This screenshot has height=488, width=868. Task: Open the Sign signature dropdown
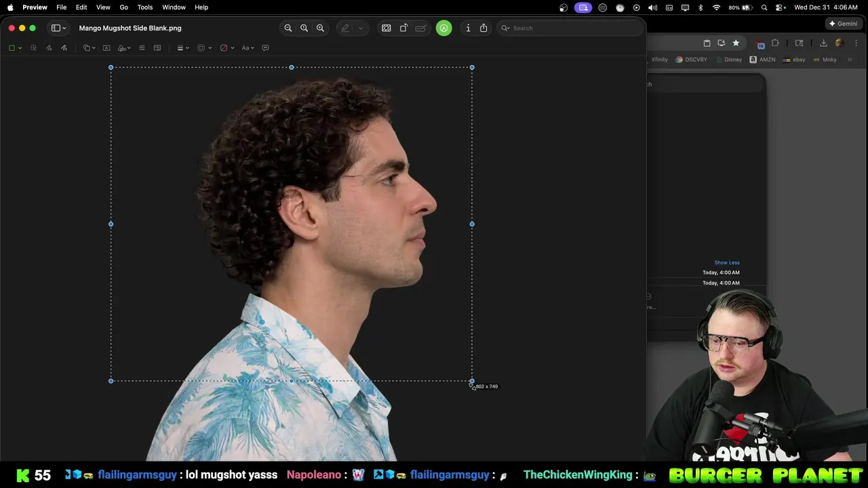click(x=124, y=48)
